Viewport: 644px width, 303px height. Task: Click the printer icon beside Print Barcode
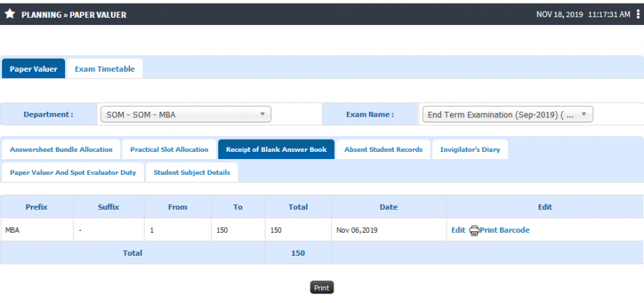click(474, 230)
